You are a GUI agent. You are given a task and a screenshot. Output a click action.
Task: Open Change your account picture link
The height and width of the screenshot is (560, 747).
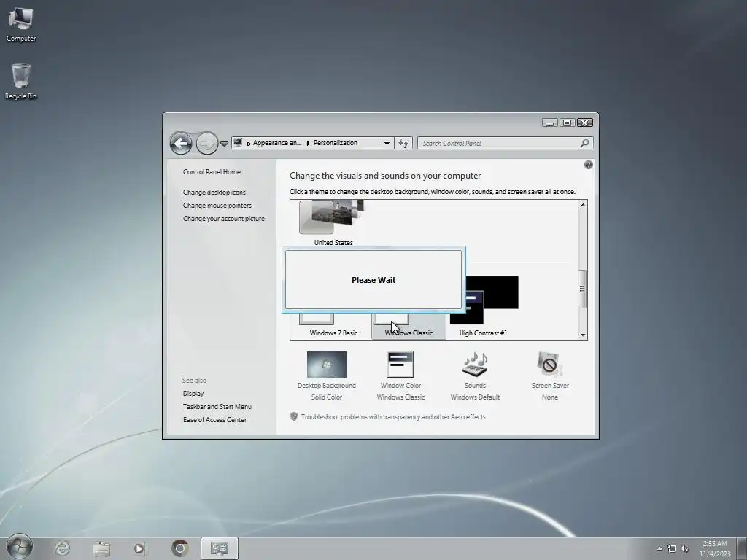[223, 219]
